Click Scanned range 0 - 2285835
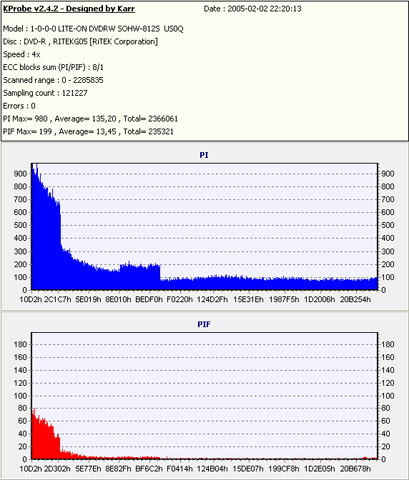Image resolution: width=409 pixels, height=480 pixels. pos(53,80)
